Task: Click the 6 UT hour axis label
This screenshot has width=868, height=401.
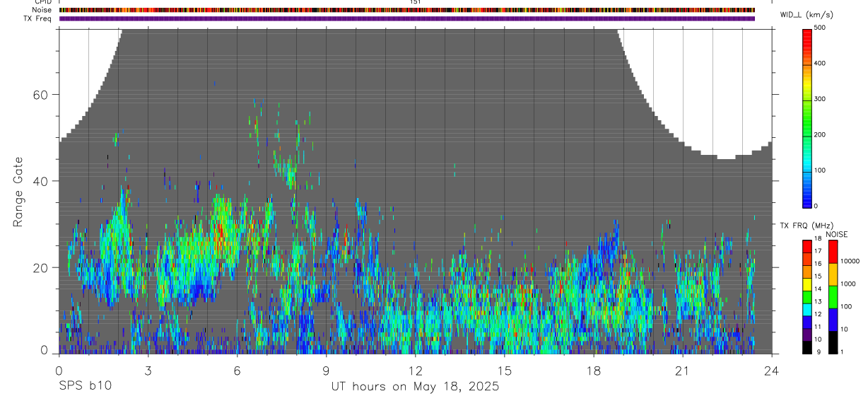Action: click(237, 369)
